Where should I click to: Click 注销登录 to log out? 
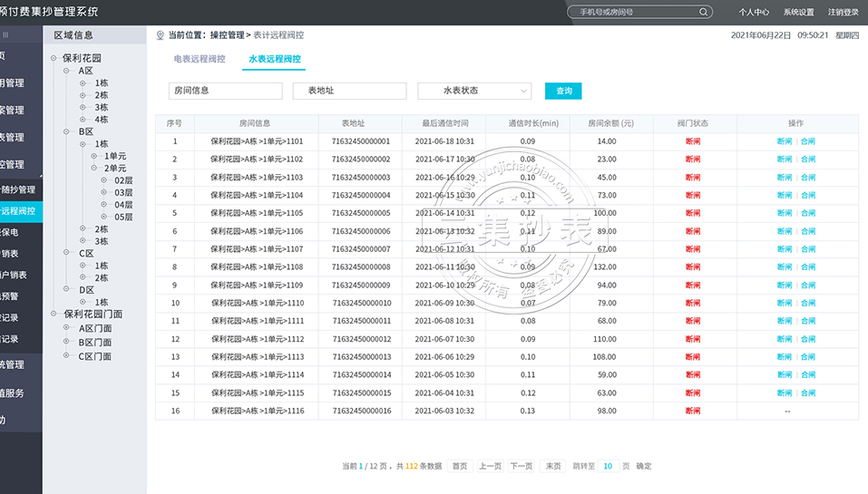(x=843, y=13)
